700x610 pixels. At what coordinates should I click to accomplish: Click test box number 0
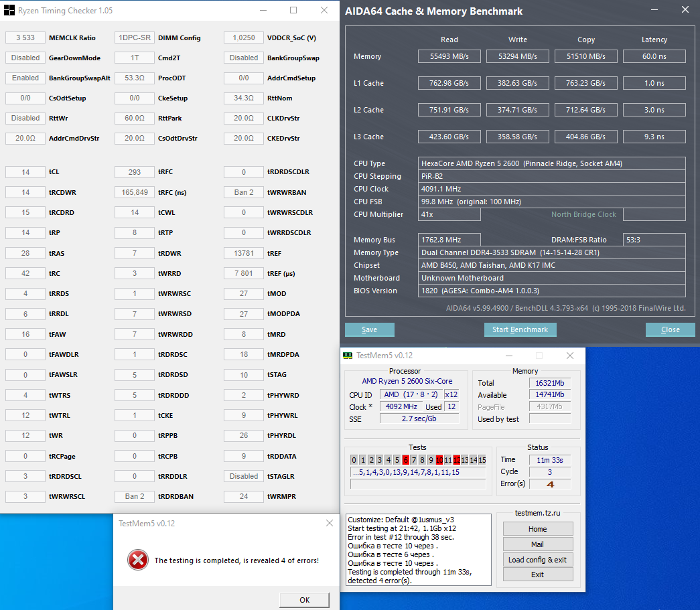354,459
